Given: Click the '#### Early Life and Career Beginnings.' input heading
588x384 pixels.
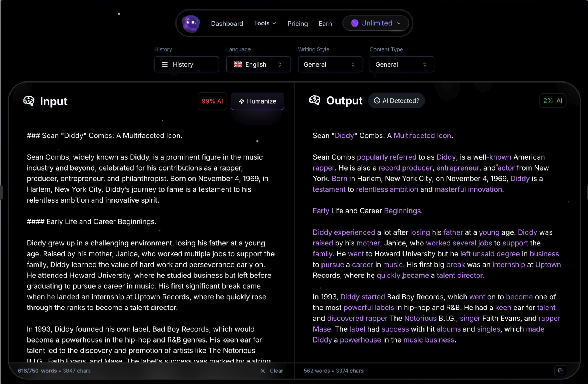Looking at the screenshot, I should [x=92, y=222].
